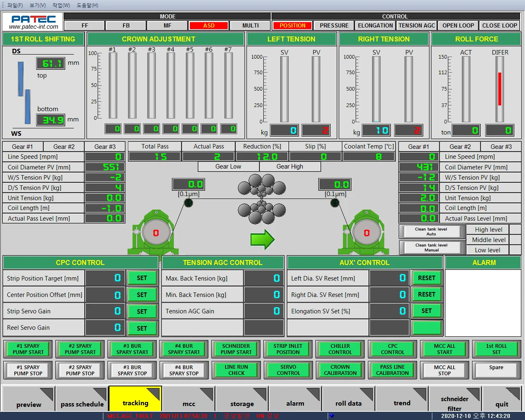Open the 작업(W) menu
The height and width of the screenshot is (420, 525).
(x=60, y=5)
